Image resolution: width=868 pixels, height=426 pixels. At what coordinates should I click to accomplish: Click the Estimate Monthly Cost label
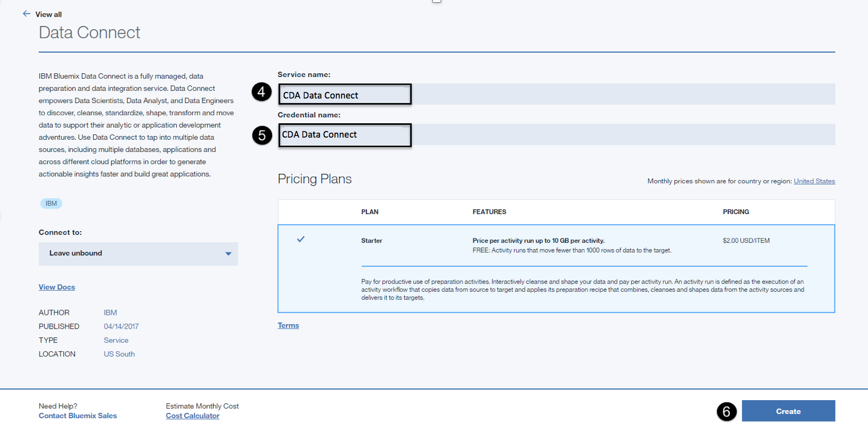pyautogui.click(x=202, y=406)
